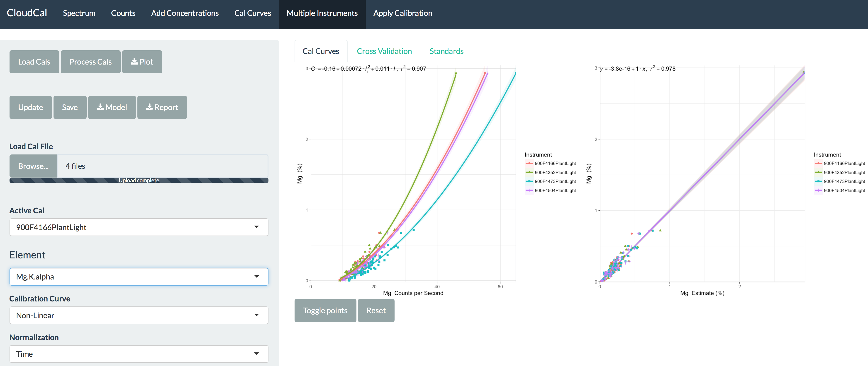Click the 900F4352PlantLight legend marker in left chart
This screenshot has height=366, width=868.
pyautogui.click(x=529, y=172)
